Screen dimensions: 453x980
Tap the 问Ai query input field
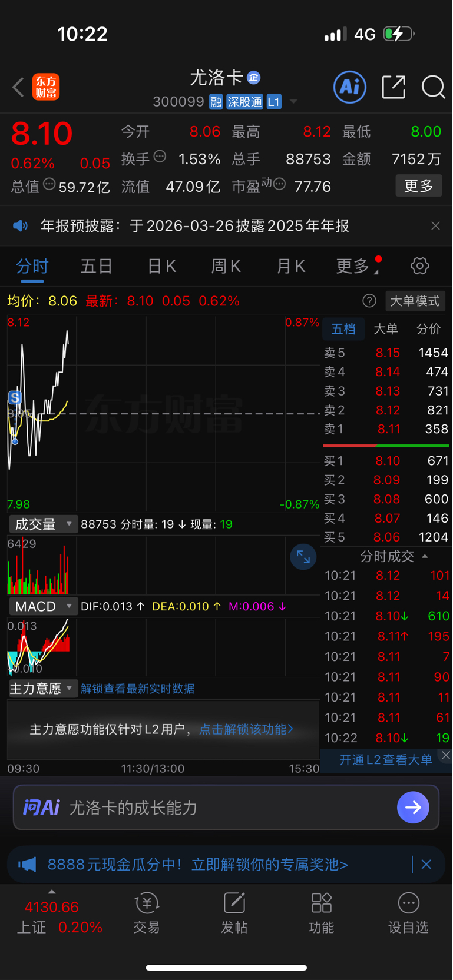click(226, 808)
